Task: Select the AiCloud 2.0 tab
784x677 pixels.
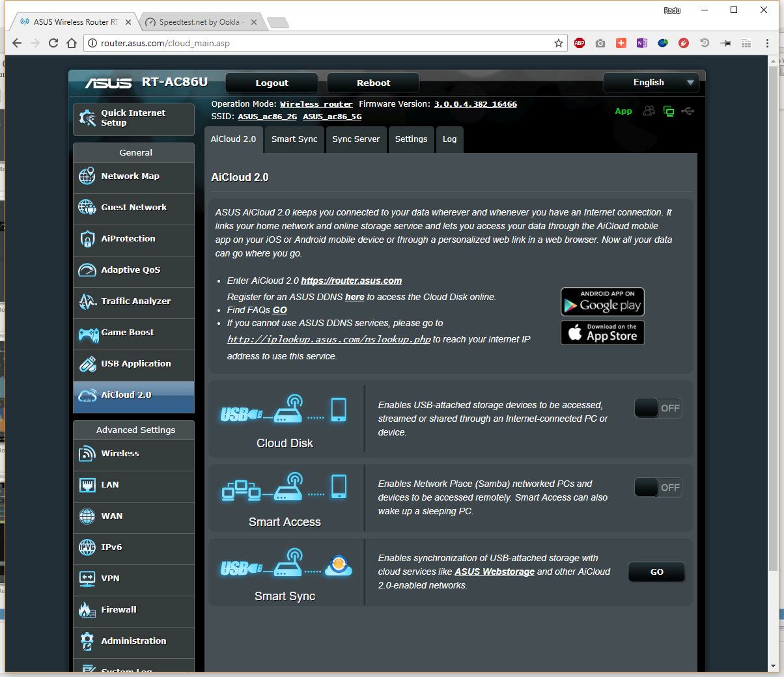Action: 233,139
